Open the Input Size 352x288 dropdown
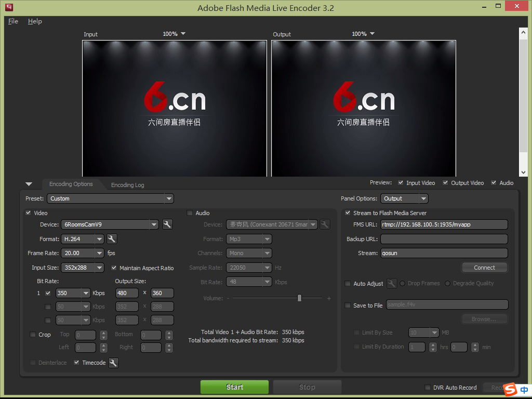The height and width of the screenshot is (399, 532). pos(83,268)
